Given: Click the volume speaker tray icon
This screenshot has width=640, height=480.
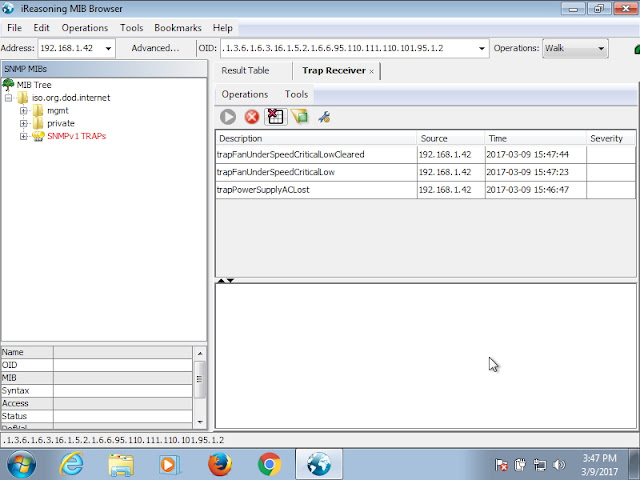Looking at the screenshot, I should click(x=559, y=464).
